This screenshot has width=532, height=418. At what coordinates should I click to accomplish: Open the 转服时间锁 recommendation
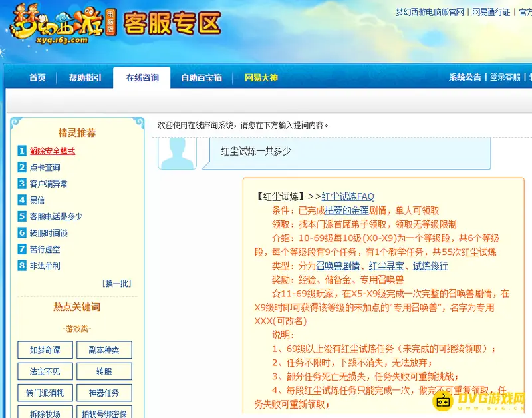coord(49,233)
